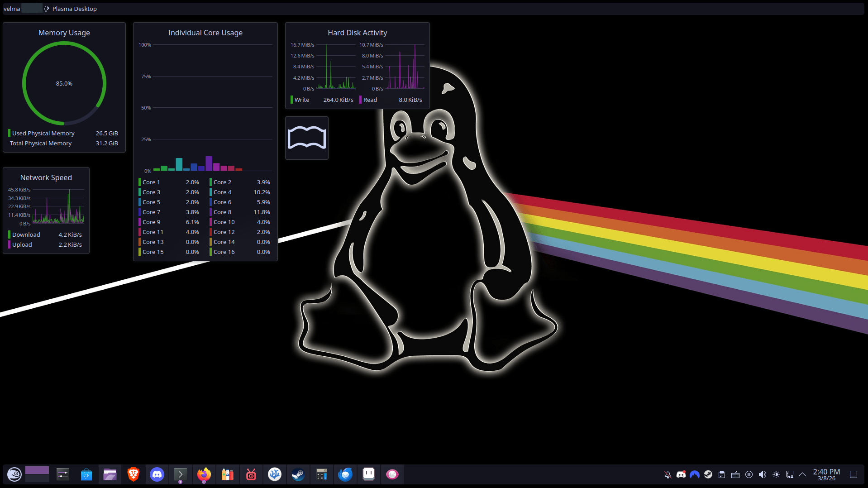
Task: Open the Dolphin file manager
Action: (x=110, y=474)
